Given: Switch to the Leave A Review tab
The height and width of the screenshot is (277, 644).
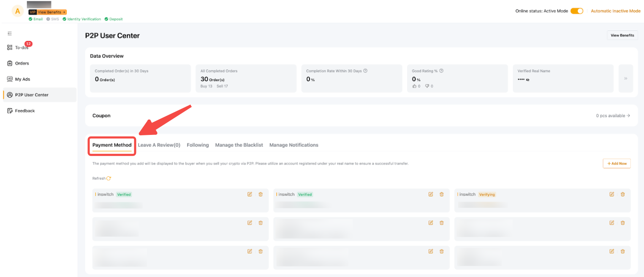Looking at the screenshot, I should [x=159, y=145].
